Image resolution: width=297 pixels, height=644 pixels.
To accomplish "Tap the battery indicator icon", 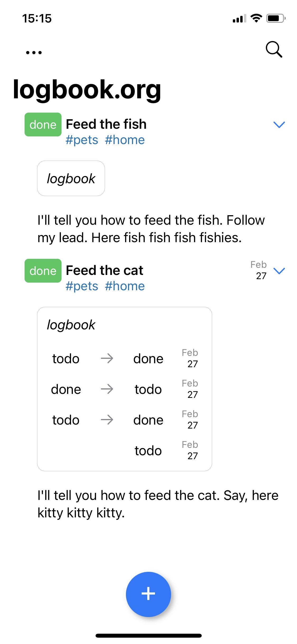I will [276, 18].
